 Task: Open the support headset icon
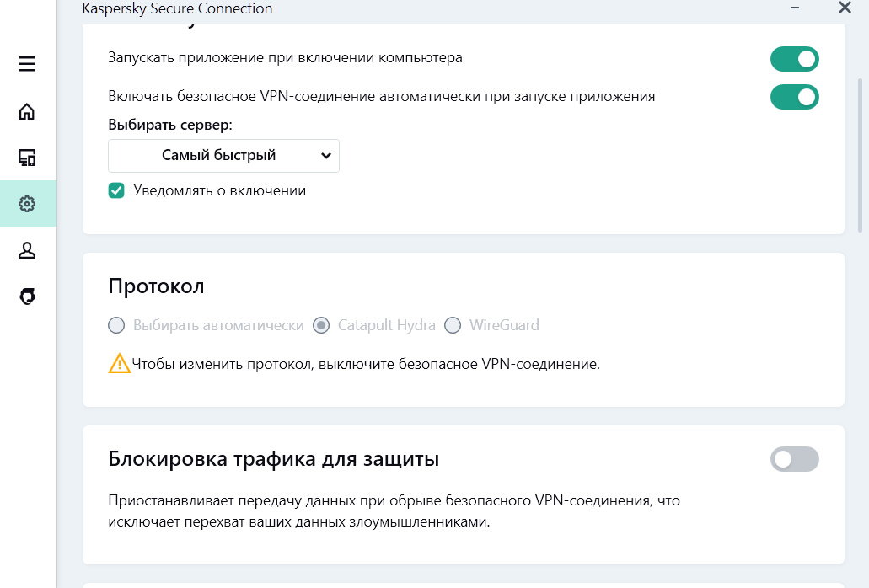click(x=27, y=297)
